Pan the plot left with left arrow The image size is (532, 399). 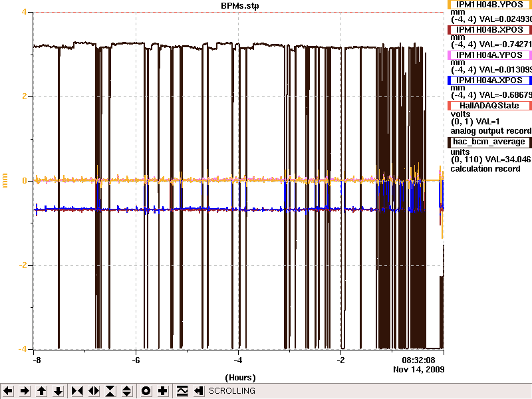click(8, 391)
